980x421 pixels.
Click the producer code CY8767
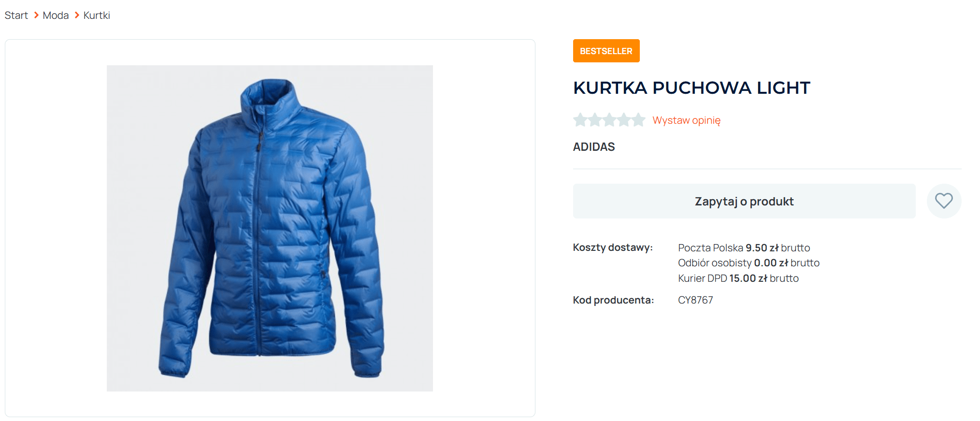[695, 300]
